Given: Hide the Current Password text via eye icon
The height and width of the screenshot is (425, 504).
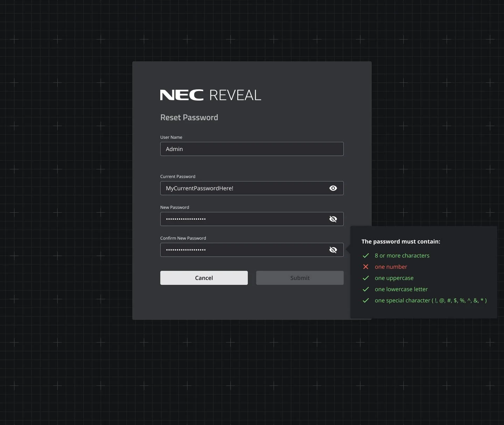Looking at the screenshot, I should pyautogui.click(x=333, y=188).
